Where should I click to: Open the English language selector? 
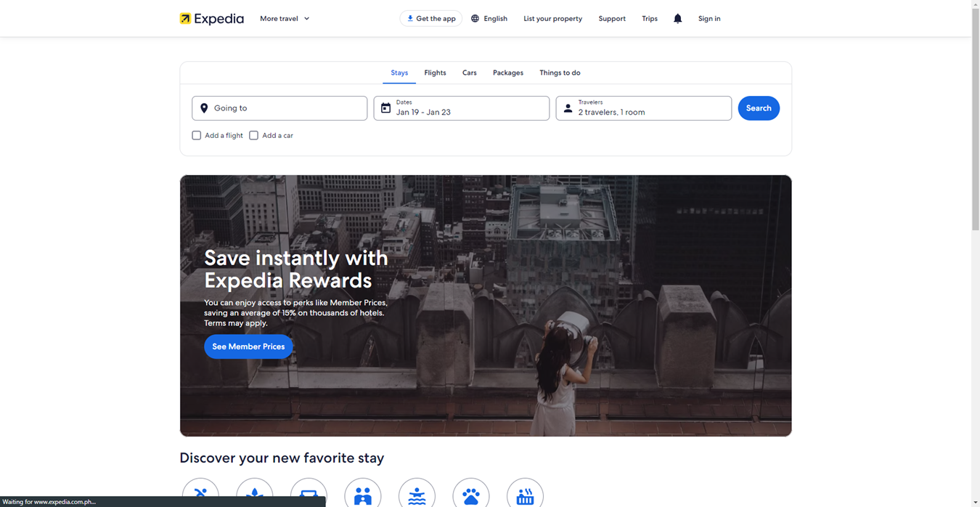[x=489, y=18]
